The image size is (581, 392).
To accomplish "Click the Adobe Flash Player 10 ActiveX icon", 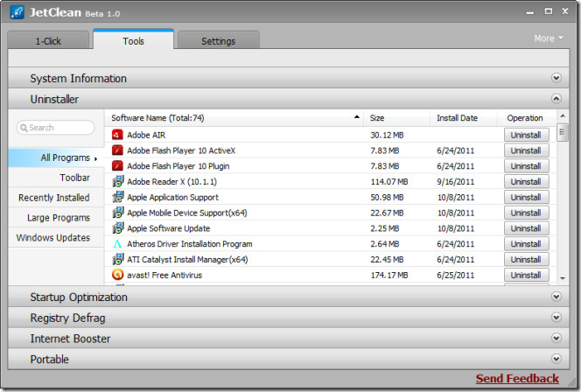I will [117, 150].
